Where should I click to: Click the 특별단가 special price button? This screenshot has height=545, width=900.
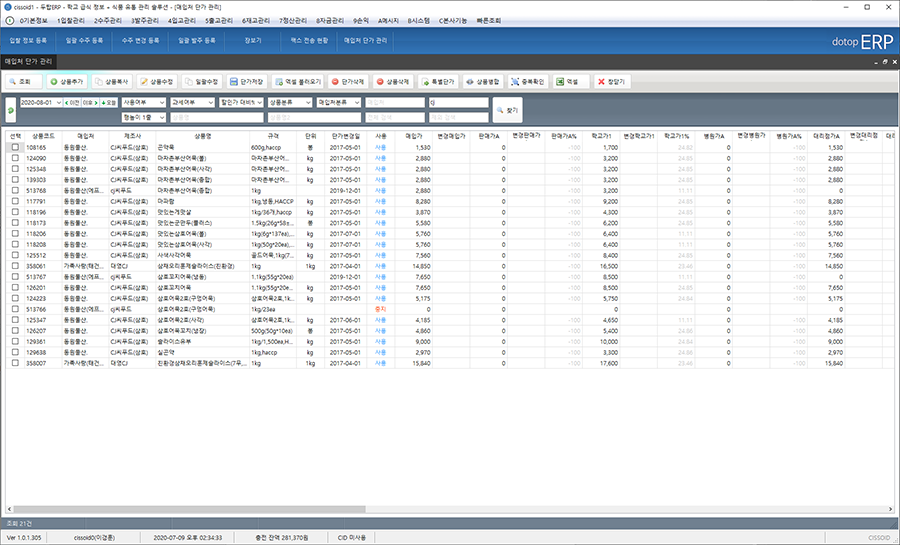click(x=438, y=81)
